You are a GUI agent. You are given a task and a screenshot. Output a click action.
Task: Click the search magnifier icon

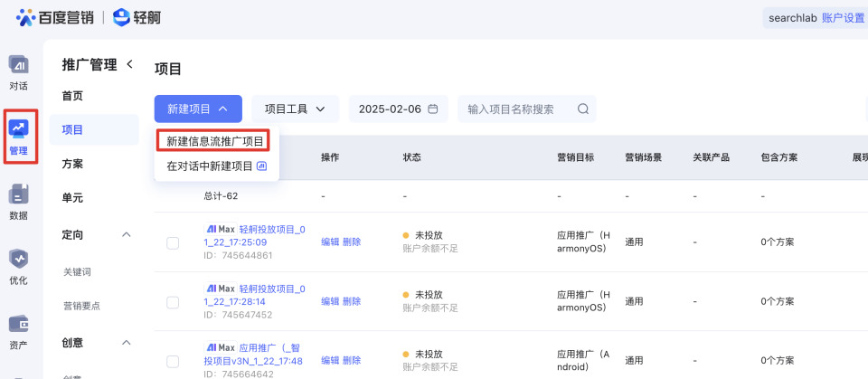click(583, 109)
